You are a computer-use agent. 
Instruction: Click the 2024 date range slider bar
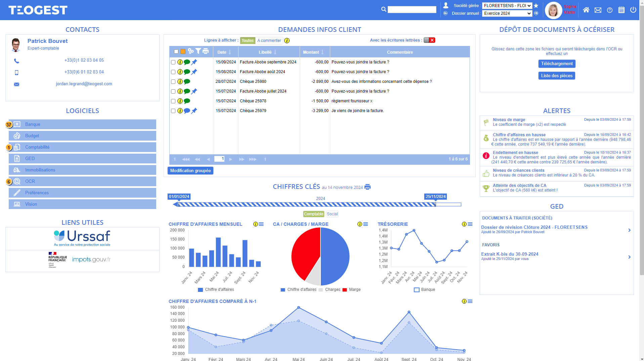coord(306,204)
